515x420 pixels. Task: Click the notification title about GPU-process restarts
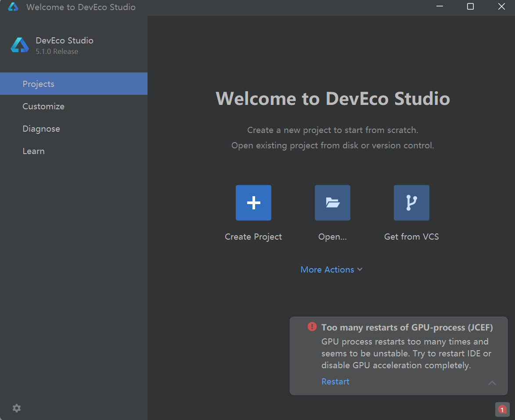coord(407,327)
